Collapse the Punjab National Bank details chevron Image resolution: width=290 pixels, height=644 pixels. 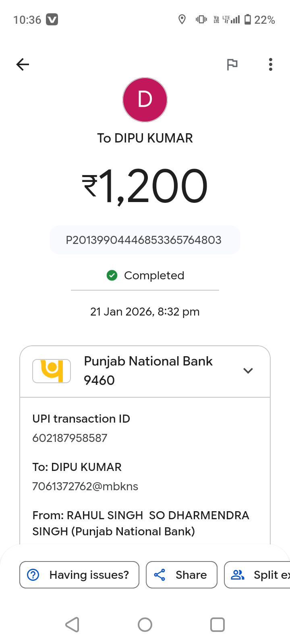click(248, 371)
